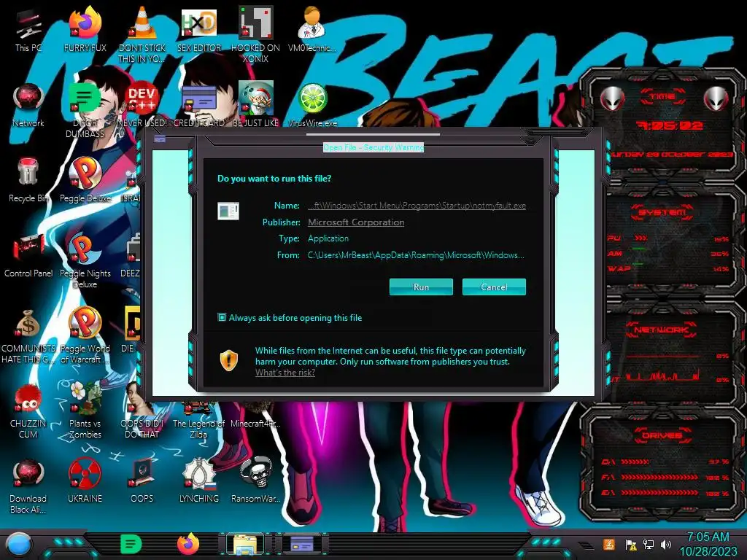The image size is (747, 560).
Task: Click the left alien head in TIME widget
Action: pos(611,98)
